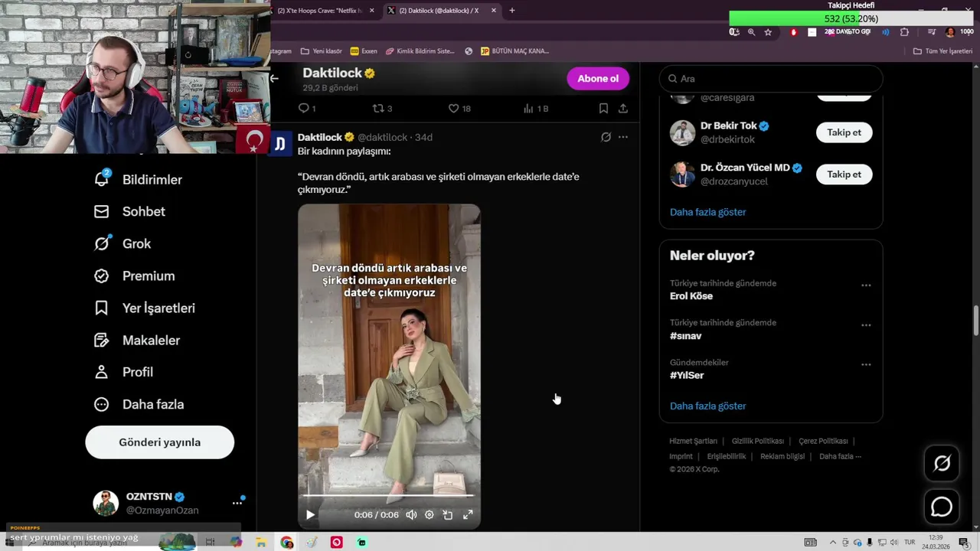Open Chrome from Windows taskbar
The image size is (980, 551).
[x=287, y=543]
